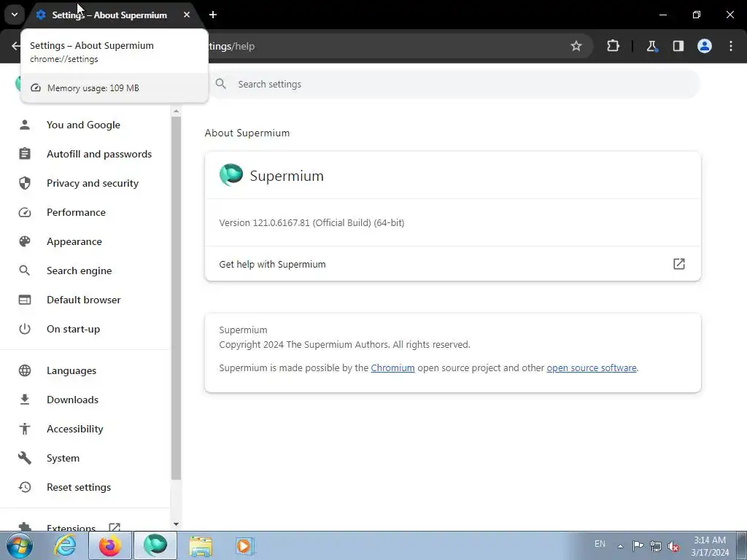Toggle the side panel icon
Screen dimensions: 747x560
click(678, 46)
